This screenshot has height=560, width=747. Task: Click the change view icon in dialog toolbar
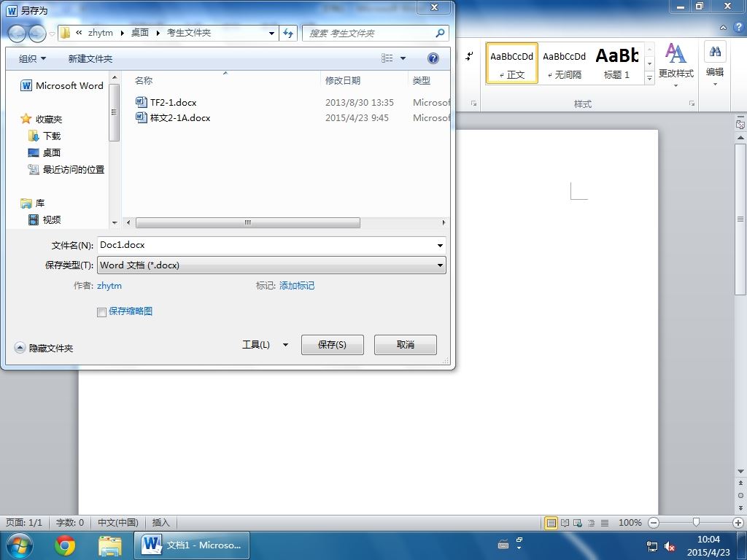[x=387, y=58]
